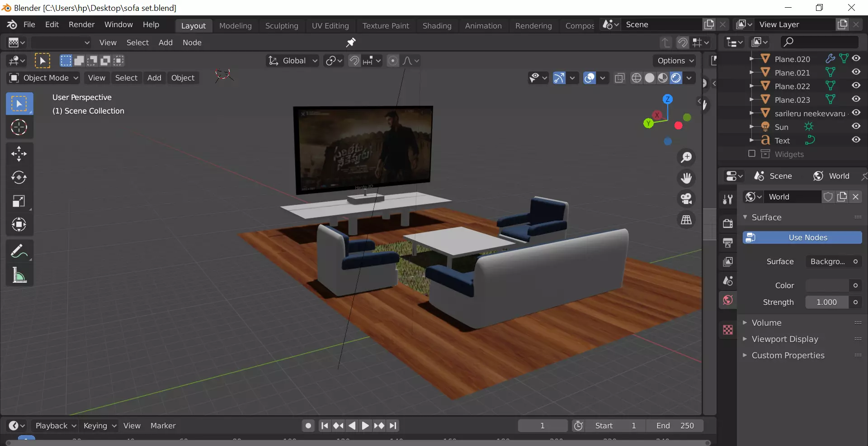The height and width of the screenshot is (446, 868).
Task: Switch to the UV Editing workspace tab
Action: click(x=330, y=26)
